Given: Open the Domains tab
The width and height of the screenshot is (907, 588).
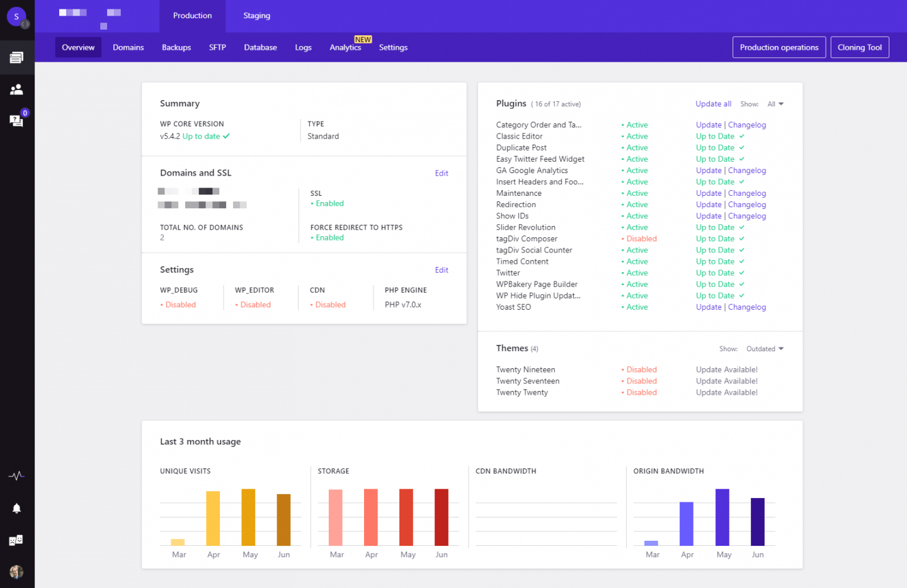Looking at the screenshot, I should [x=128, y=47].
